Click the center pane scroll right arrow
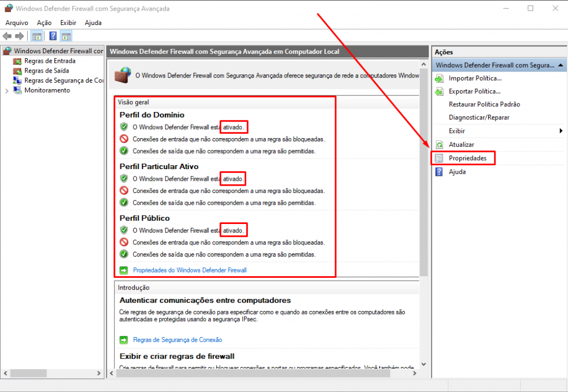Image resolution: width=568 pixels, height=392 pixels. point(415,373)
